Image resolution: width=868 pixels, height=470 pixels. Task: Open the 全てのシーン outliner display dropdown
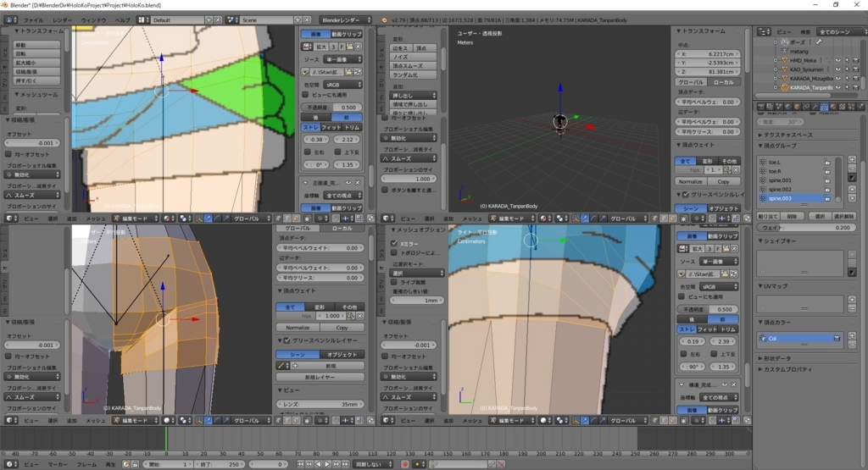click(x=842, y=31)
